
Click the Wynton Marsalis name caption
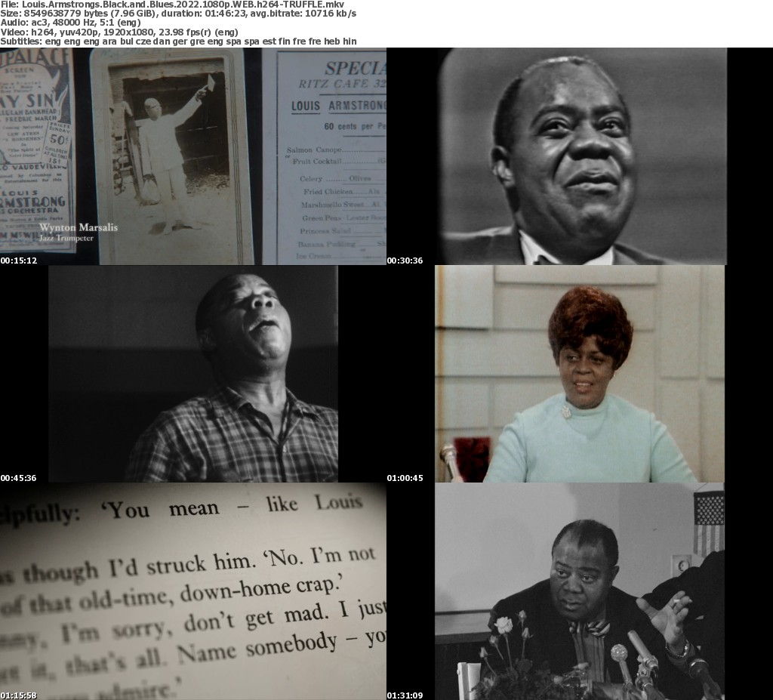pyautogui.click(x=79, y=227)
